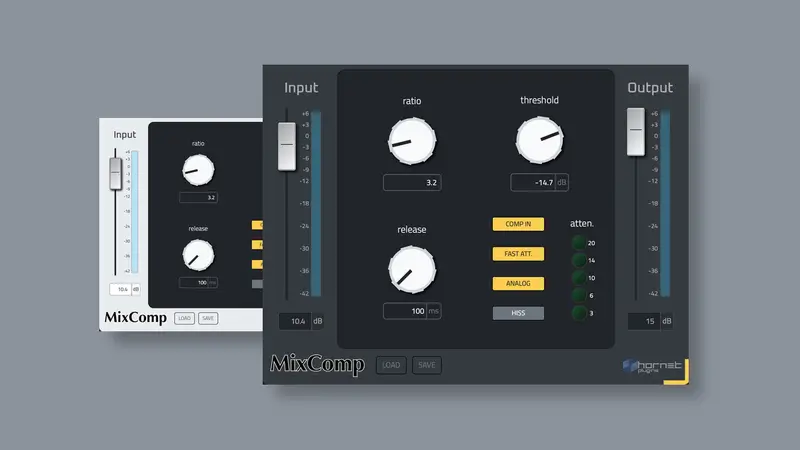Click the release knob in dark MixComp
The image size is (800, 450).
pyautogui.click(x=412, y=269)
